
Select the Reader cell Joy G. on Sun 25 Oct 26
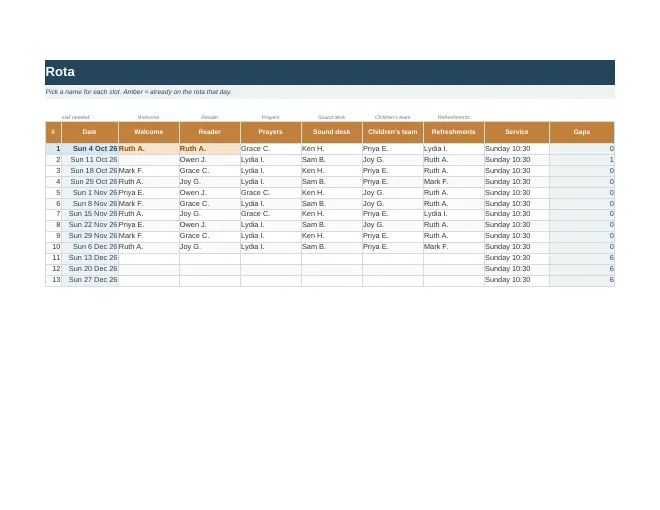[x=210, y=182]
